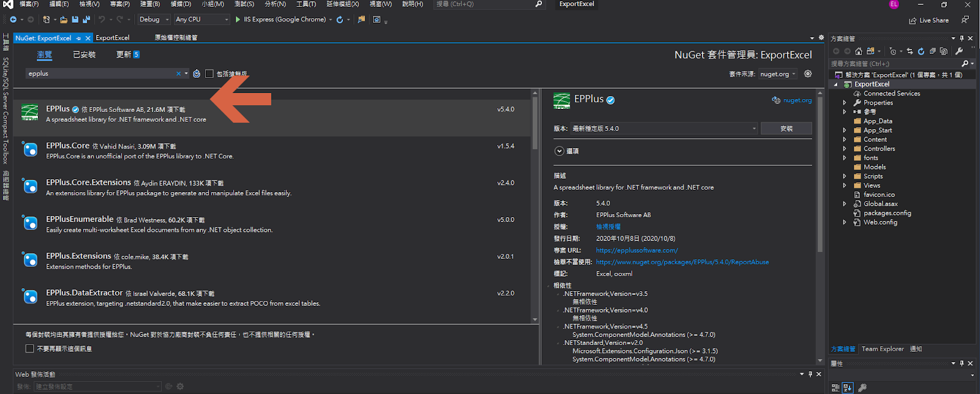Click the 安裝 Install button
980x394 pixels.
coord(786,128)
